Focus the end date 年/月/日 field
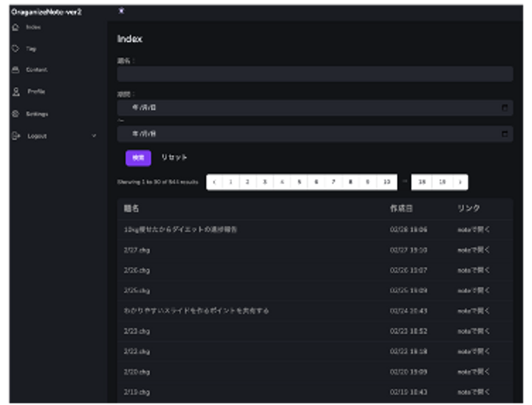The height and width of the screenshot is (405, 532). (315, 134)
